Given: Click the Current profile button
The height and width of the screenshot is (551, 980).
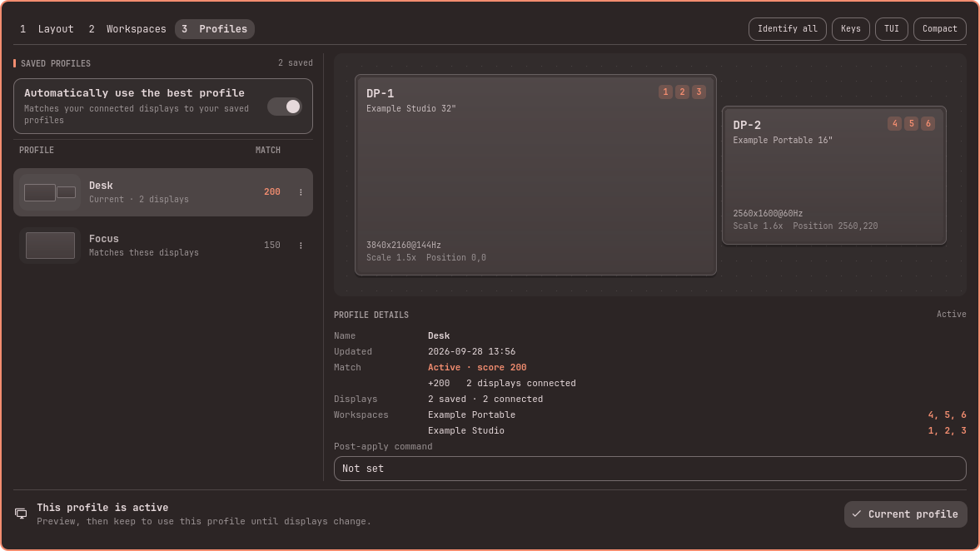Looking at the screenshot, I should pos(905,514).
